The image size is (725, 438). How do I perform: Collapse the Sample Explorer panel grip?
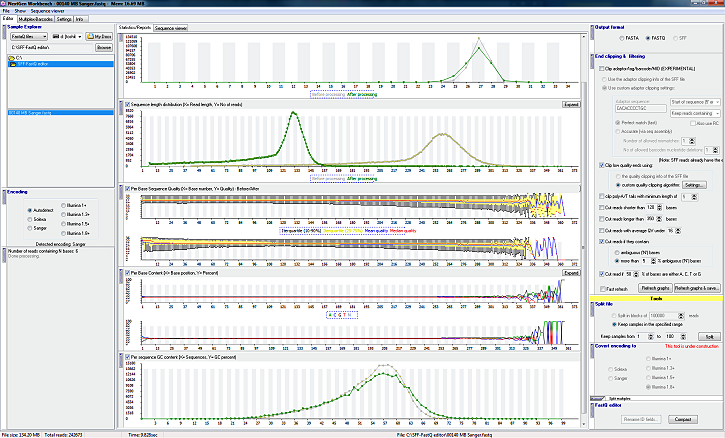click(x=4, y=32)
